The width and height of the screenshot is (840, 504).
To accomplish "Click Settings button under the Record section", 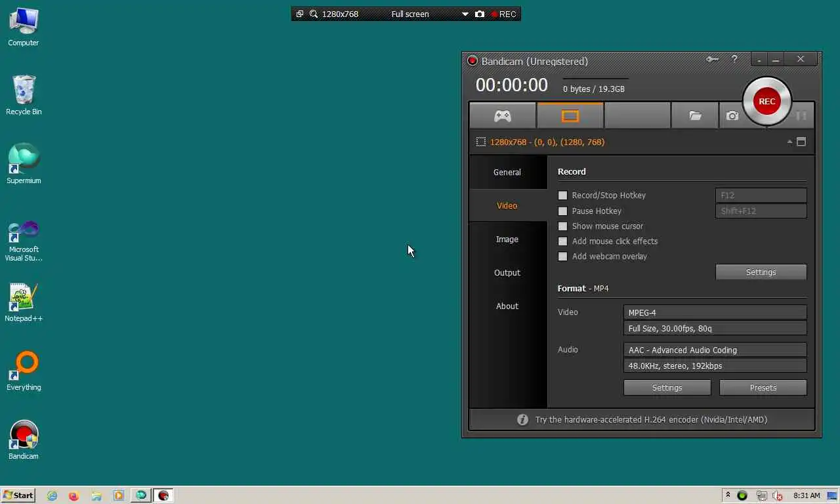I will click(761, 272).
